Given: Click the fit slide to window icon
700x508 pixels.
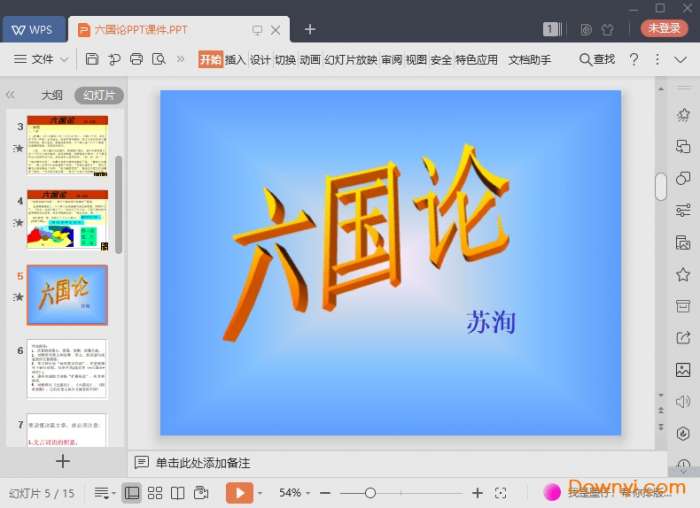Looking at the screenshot, I should [x=501, y=493].
